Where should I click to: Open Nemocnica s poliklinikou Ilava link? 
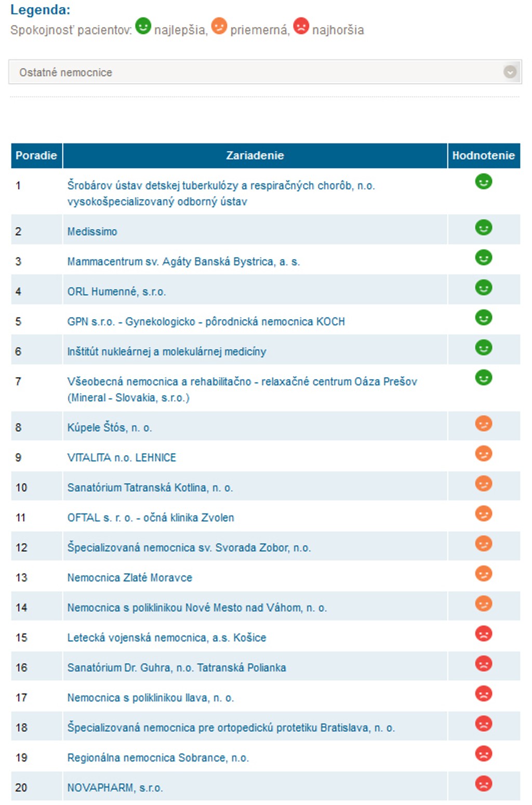(151, 698)
